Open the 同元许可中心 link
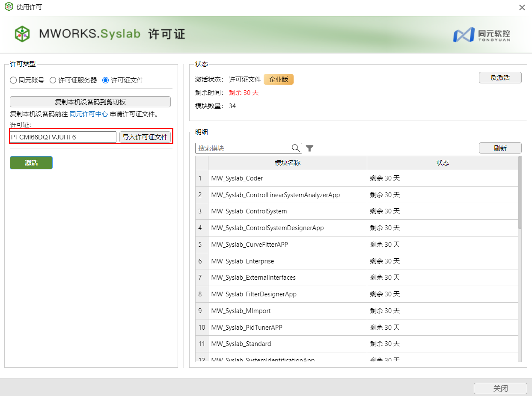 click(x=89, y=114)
